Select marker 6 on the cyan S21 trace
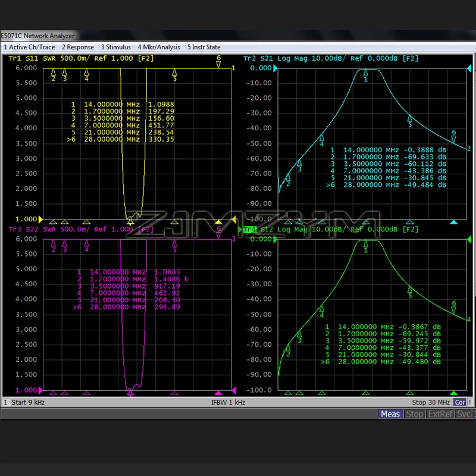The height and width of the screenshot is (476, 476). [x=454, y=136]
